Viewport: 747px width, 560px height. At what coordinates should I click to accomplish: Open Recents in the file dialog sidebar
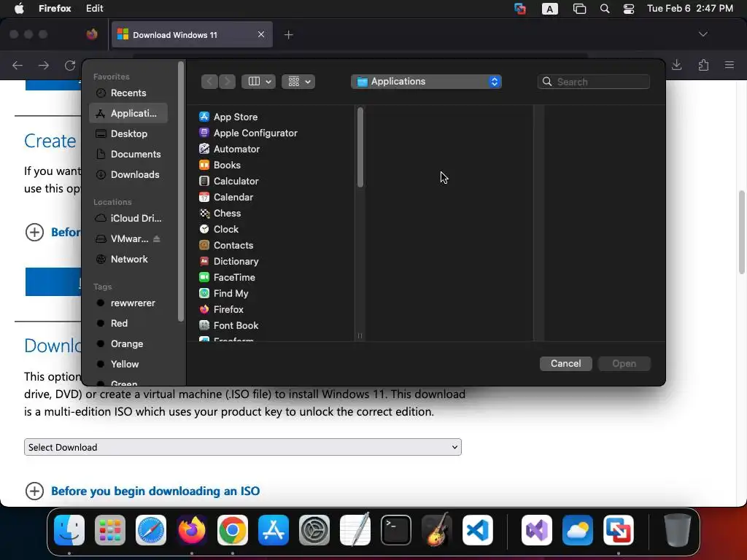tap(128, 93)
